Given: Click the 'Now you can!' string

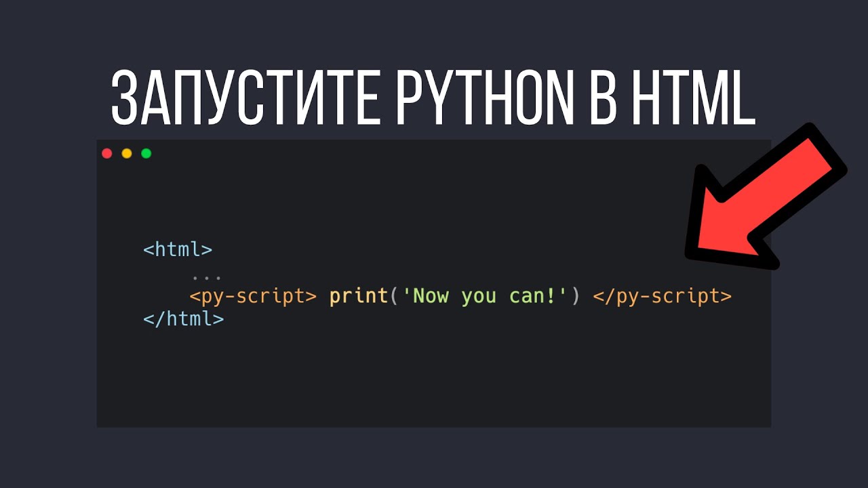Looking at the screenshot, I should [486, 296].
